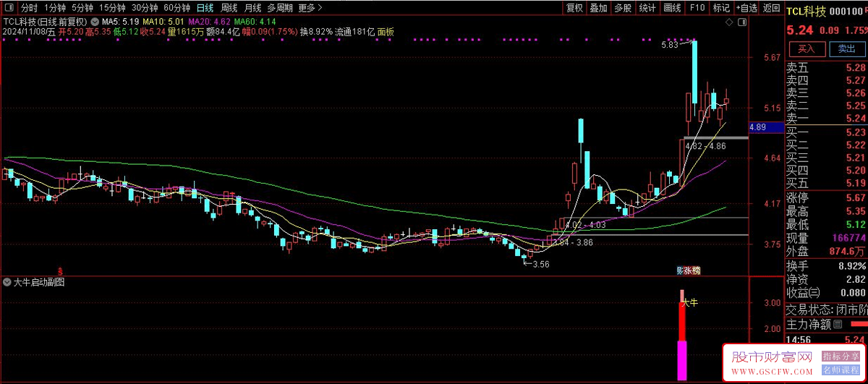868x384 pixels.
Task: Click the 卖三 5.26 order row
Action: coord(826,93)
